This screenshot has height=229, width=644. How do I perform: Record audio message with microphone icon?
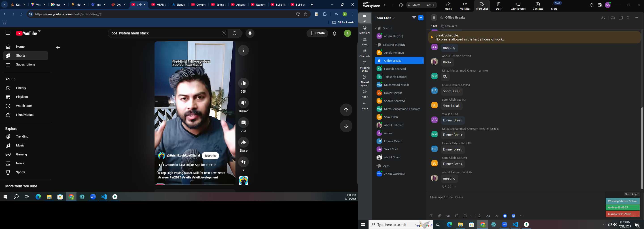click(479, 216)
